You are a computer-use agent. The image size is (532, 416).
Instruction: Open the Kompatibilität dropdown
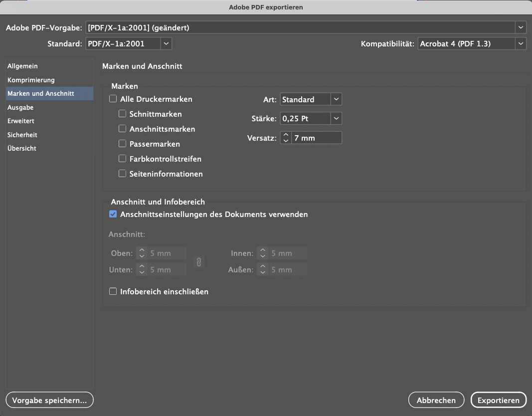(x=521, y=43)
